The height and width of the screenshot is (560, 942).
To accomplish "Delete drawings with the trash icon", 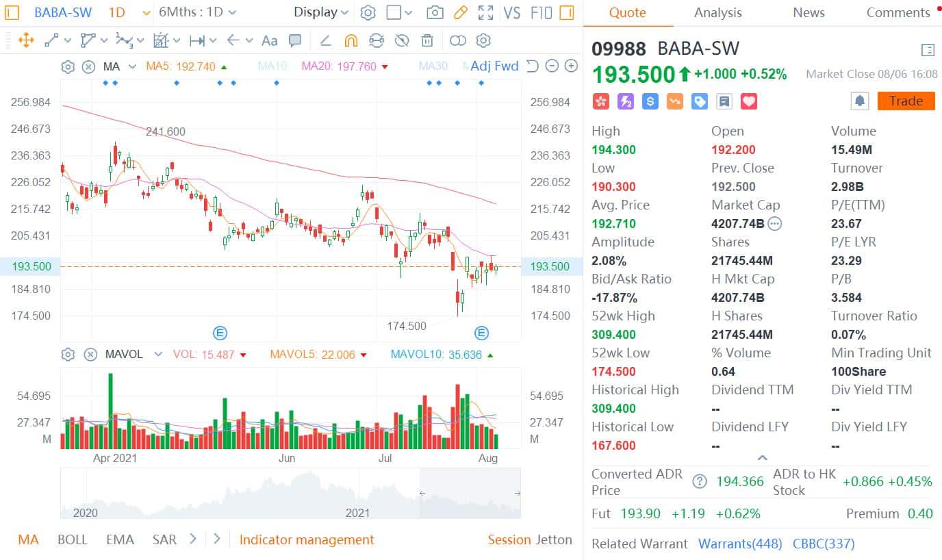I will 427,40.
